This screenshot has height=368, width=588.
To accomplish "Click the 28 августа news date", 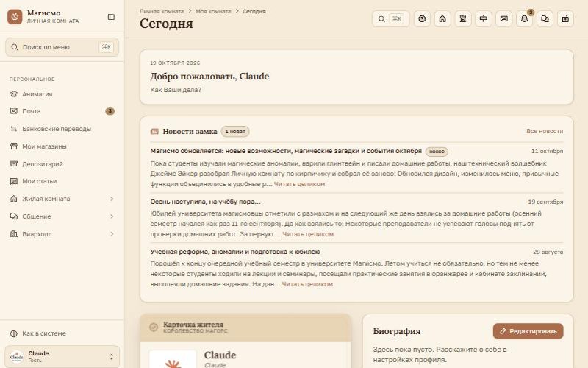I will (x=548, y=252).
